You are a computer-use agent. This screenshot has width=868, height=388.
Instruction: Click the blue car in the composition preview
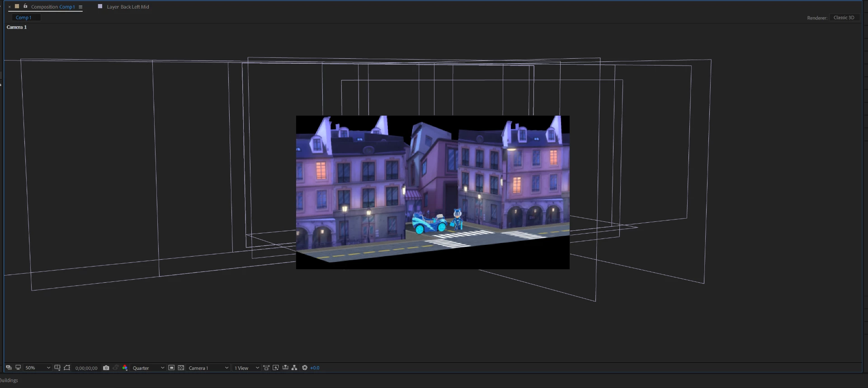429,223
